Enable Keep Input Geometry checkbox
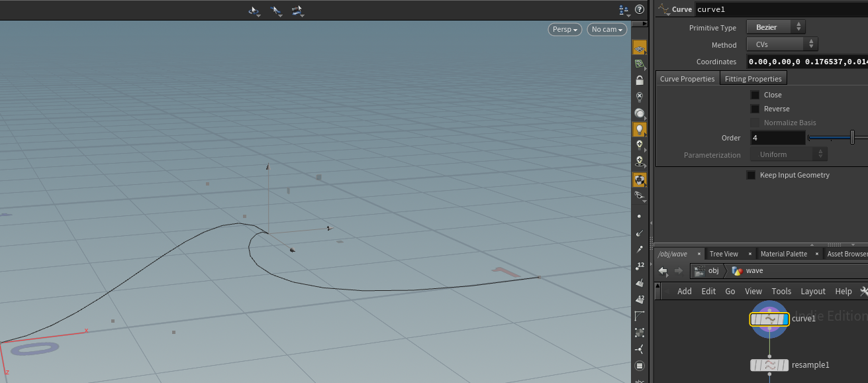Screen dimensions: 868x383 coord(751,175)
